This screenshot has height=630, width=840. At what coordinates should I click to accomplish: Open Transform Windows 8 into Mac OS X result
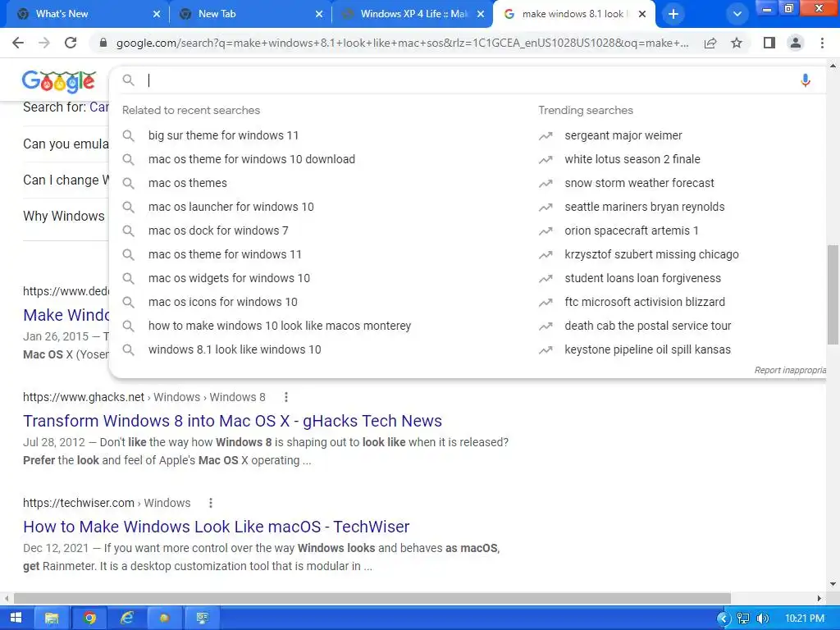232,421
